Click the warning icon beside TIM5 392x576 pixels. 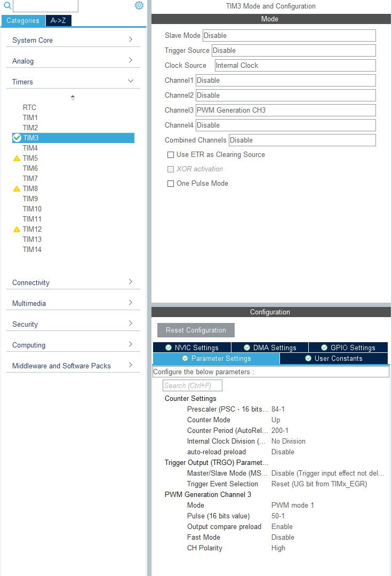17,159
